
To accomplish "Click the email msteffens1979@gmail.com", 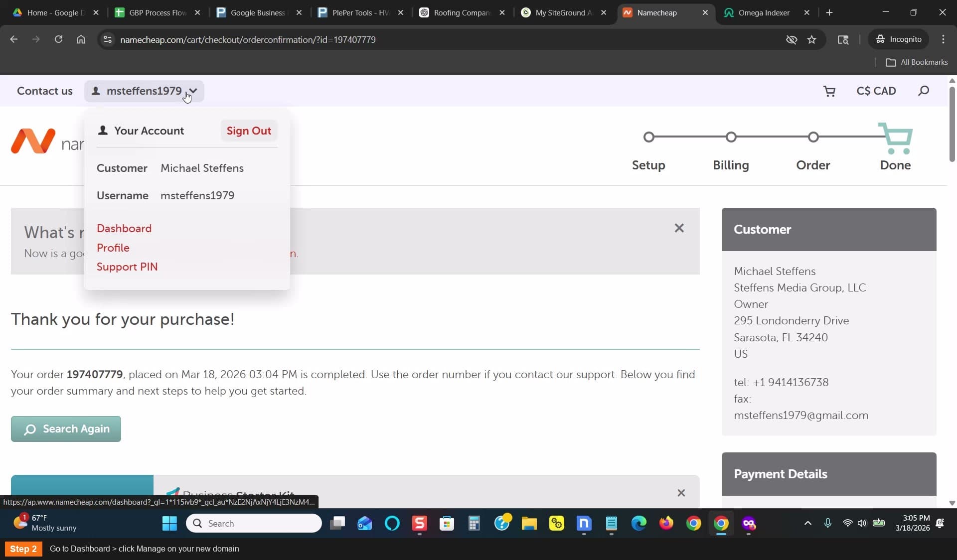I will (x=801, y=416).
